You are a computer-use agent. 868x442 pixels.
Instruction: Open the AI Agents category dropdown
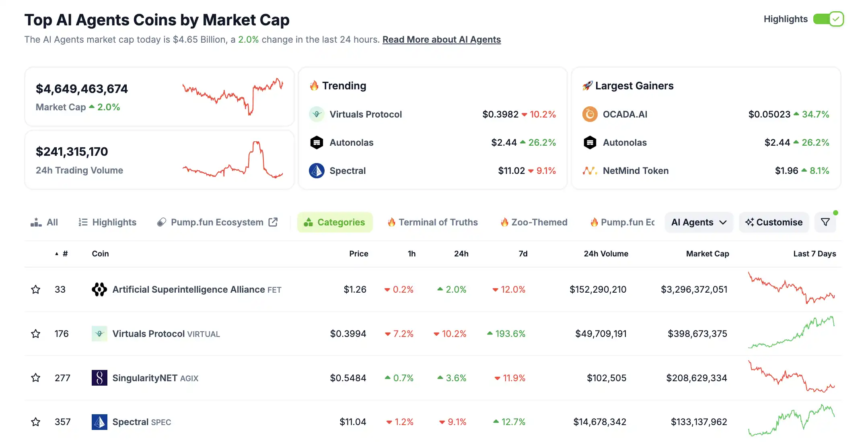699,222
